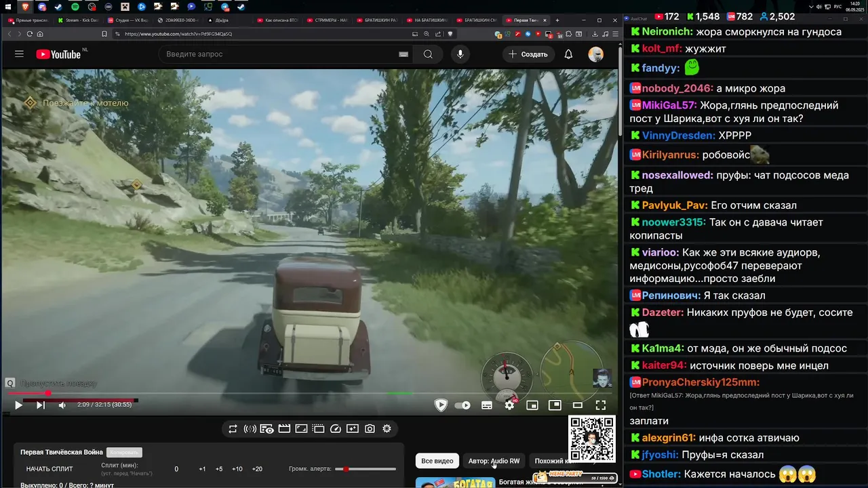The width and height of the screenshot is (868, 488).
Task: Switch to 'Как описана ВТОР' browser tab
Action: point(277,20)
